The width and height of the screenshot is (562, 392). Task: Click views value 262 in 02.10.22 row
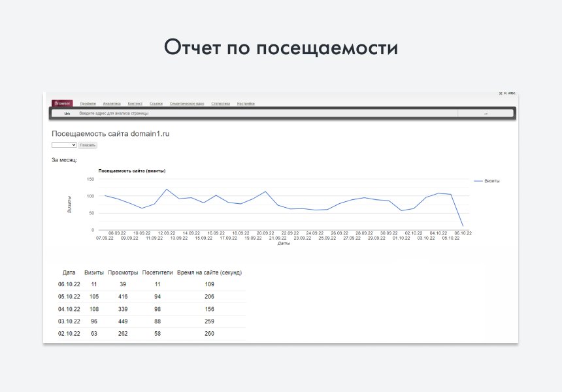[x=123, y=334]
